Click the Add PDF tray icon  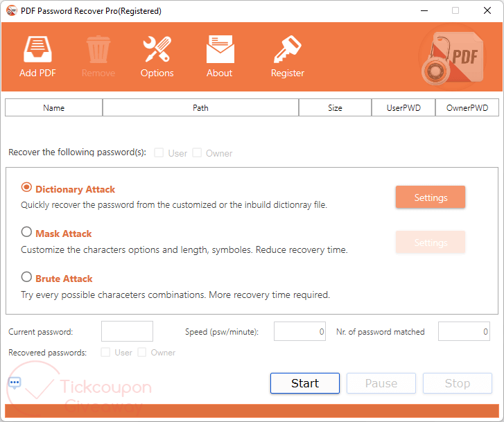coord(37,49)
